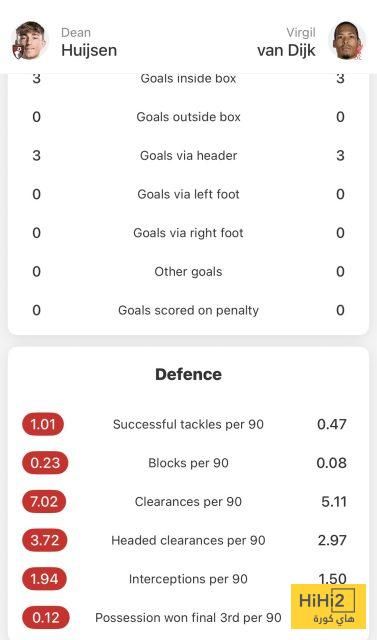Select the van Dijk player name
The width and height of the screenshot is (377, 640).
click(x=286, y=50)
